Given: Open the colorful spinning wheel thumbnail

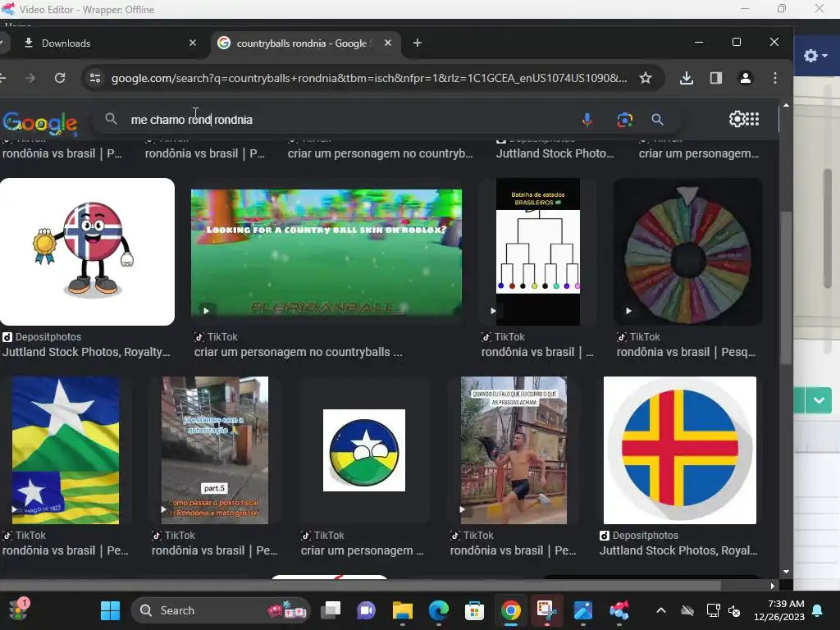Looking at the screenshot, I should 688,252.
